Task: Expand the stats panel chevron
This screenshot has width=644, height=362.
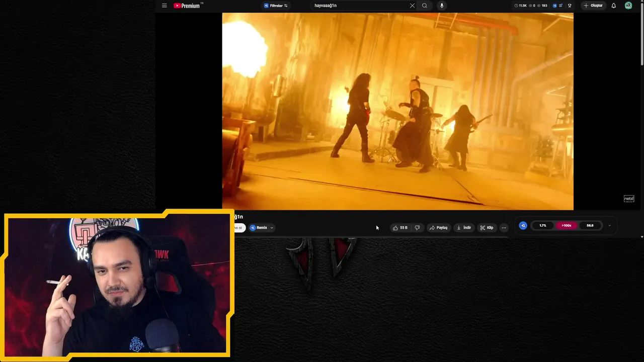Action: click(x=609, y=226)
